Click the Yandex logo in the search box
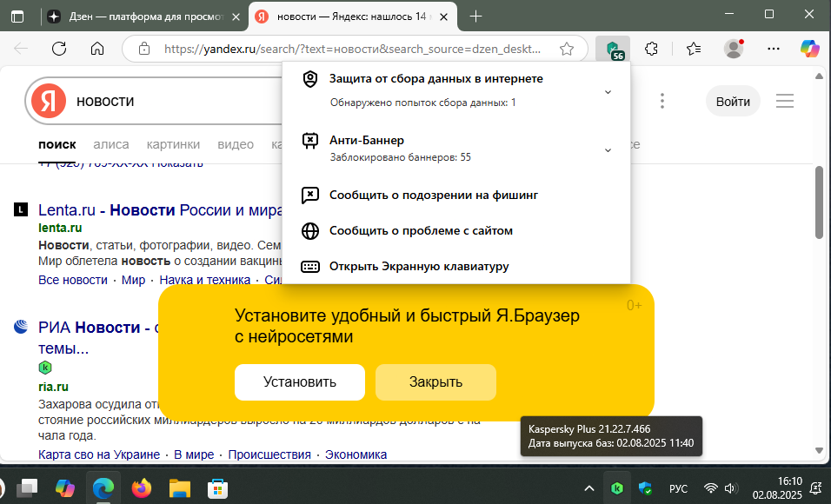The width and height of the screenshot is (831, 504). tap(49, 101)
